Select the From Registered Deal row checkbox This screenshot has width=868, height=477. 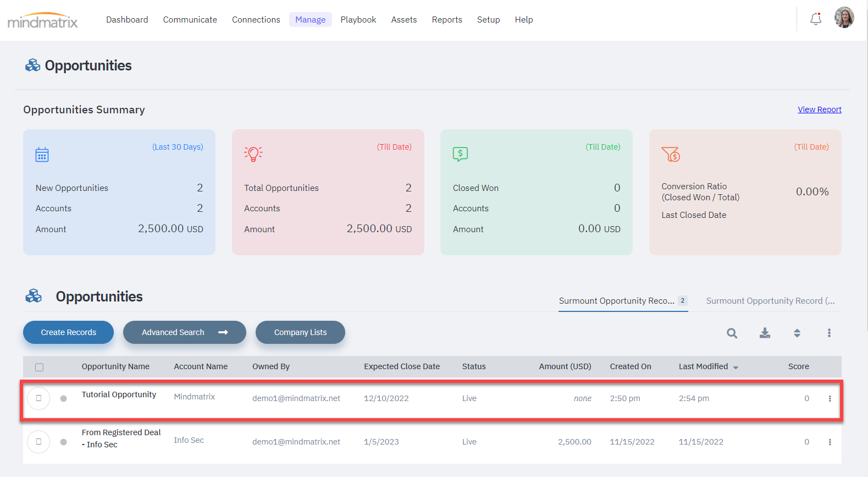click(x=38, y=442)
